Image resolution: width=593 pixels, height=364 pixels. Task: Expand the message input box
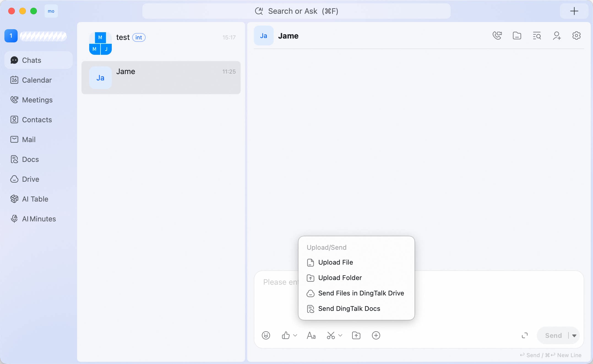click(525, 335)
